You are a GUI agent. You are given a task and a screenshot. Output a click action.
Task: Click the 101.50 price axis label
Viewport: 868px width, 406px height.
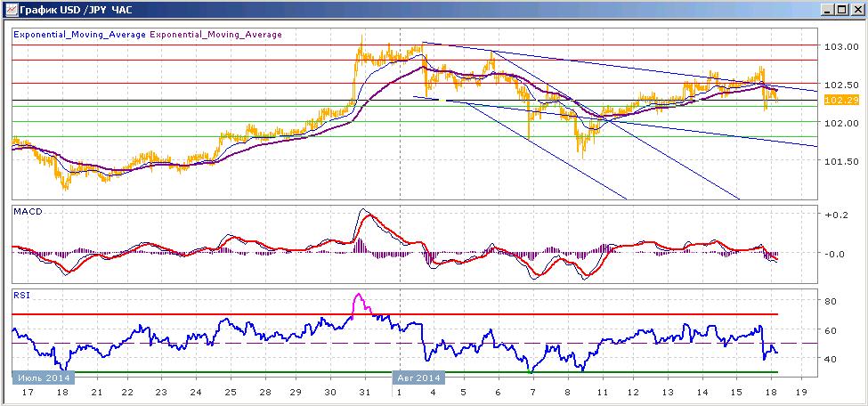pos(841,161)
